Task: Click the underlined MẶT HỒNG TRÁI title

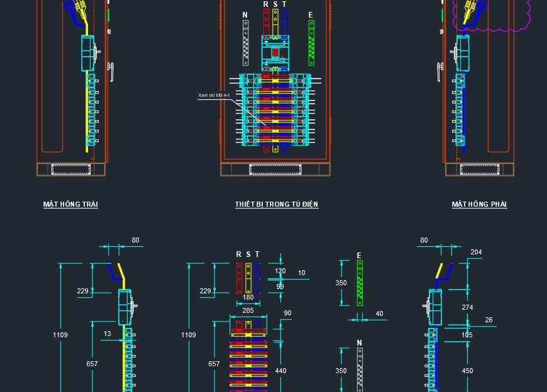Action: (71, 204)
